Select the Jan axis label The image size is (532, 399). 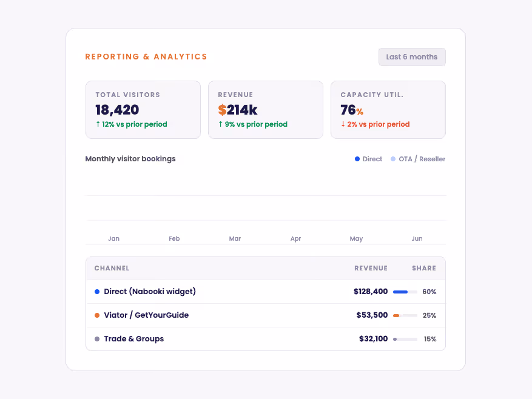point(113,238)
